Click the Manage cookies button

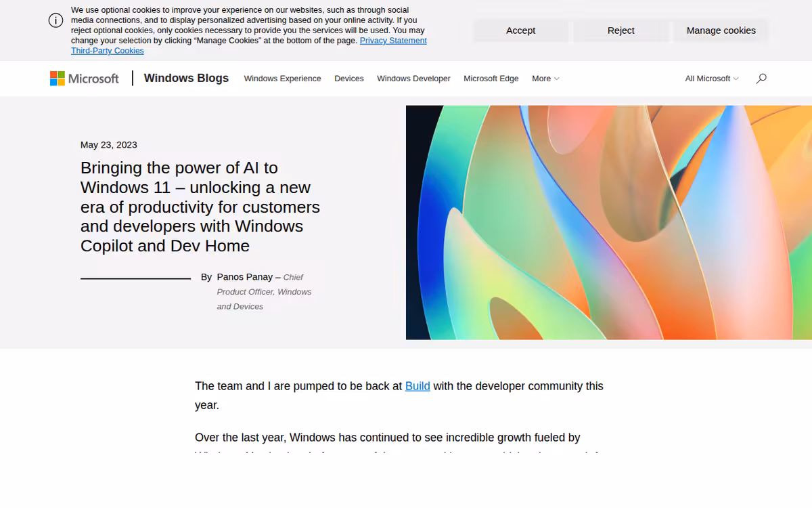tap(721, 30)
